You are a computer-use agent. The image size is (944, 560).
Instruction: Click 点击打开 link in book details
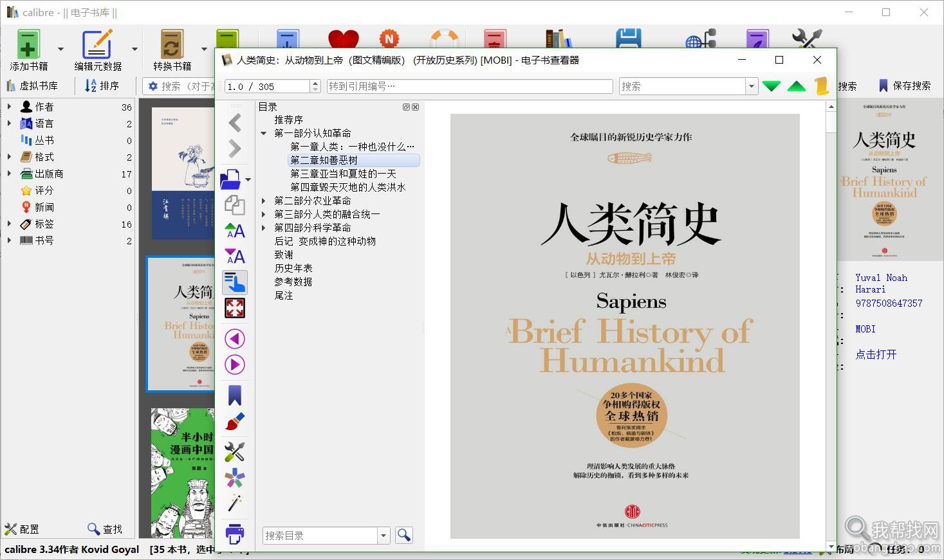(876, 354)
